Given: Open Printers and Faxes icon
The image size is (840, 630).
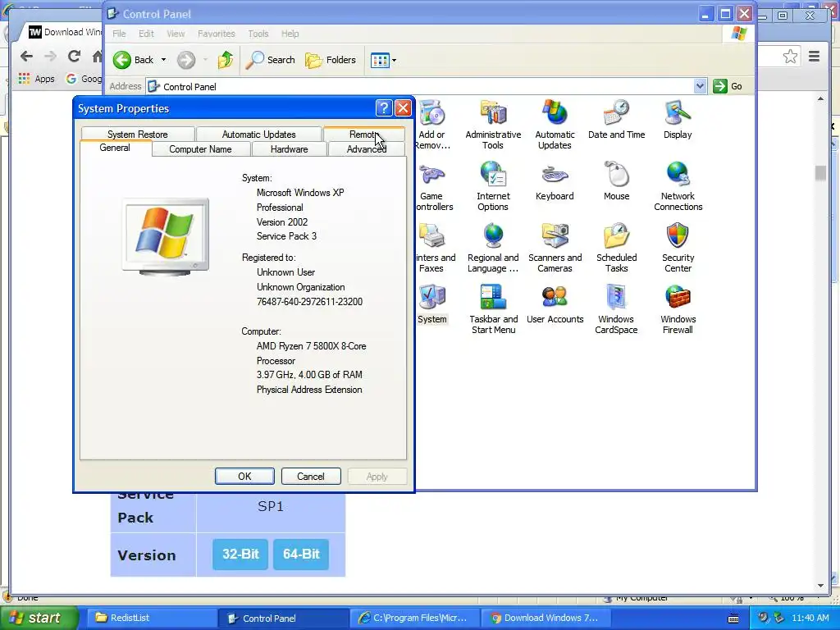Looking at the screenshot, I should (x=434, y=248).
